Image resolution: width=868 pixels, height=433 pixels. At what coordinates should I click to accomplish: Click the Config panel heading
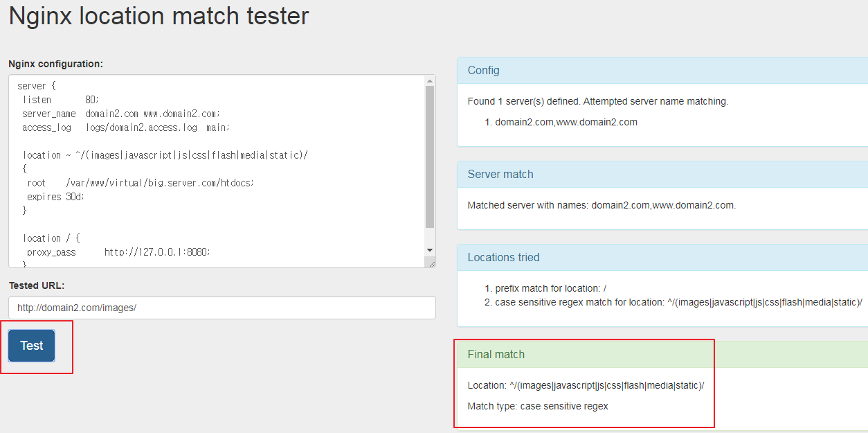[x=483, y=71]
